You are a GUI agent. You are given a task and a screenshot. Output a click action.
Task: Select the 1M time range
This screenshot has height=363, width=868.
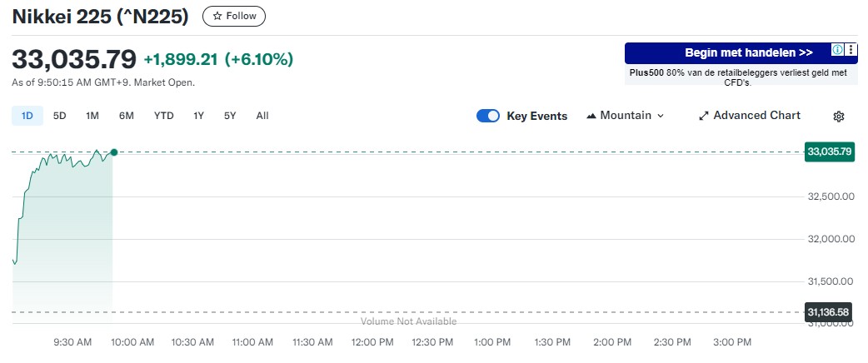92,116
